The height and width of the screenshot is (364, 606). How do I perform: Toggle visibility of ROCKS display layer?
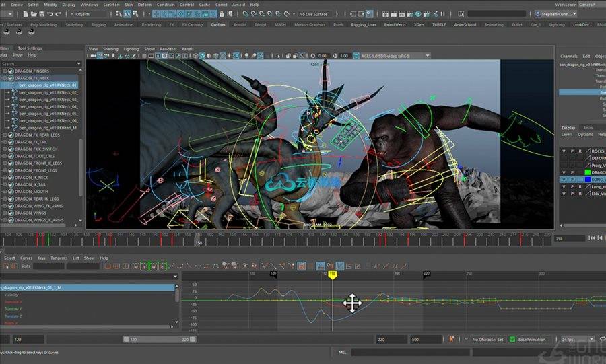564,151
